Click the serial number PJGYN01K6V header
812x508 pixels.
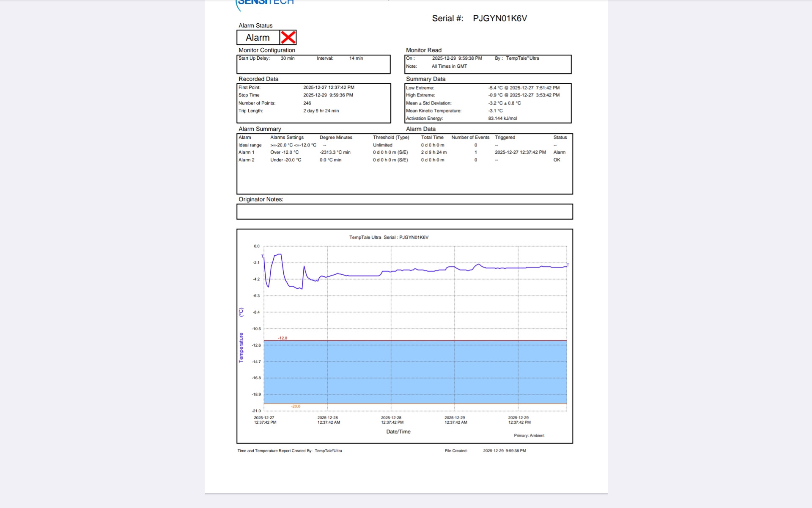pyautogui.click(x=499, y=18)
